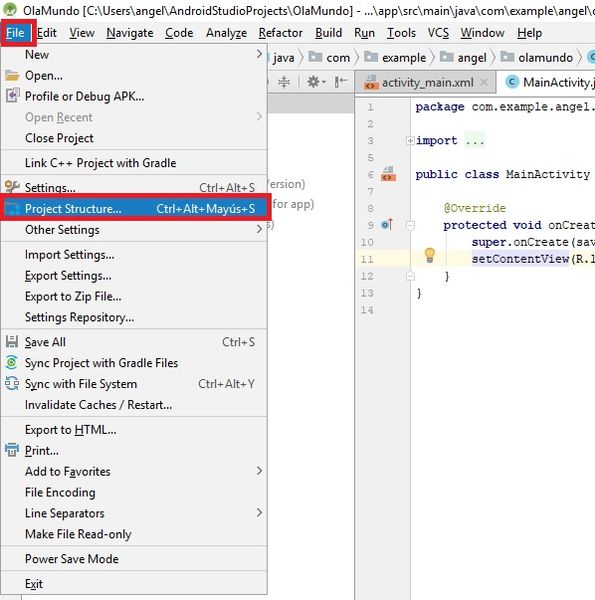Select Project Structure... menu entry
The image size is (595, 600).
(134, 209)
